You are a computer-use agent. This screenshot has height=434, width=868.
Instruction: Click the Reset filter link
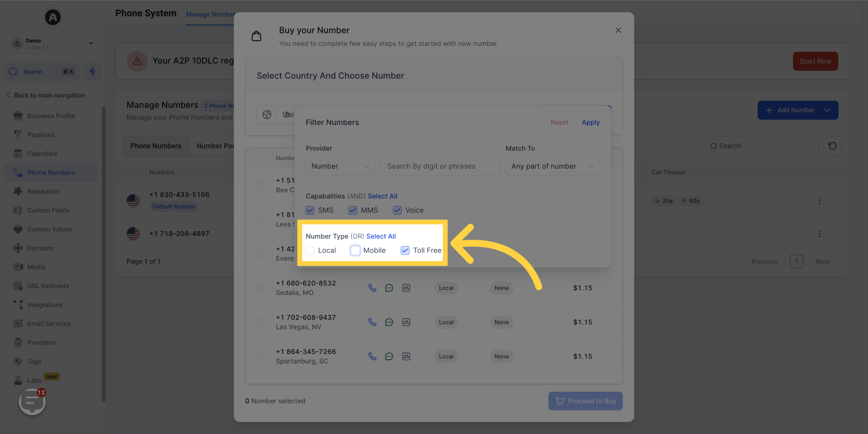click(559, 122)
